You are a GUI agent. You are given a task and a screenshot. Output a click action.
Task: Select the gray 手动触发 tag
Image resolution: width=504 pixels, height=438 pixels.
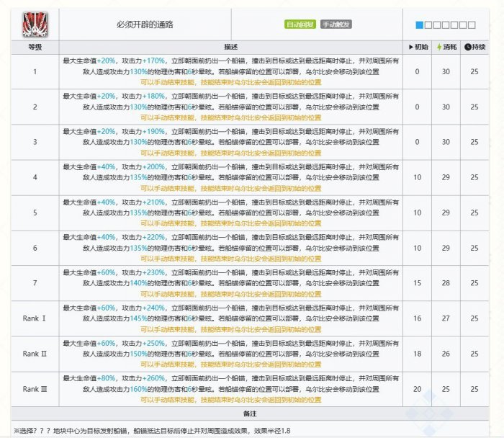pos(336,24)
